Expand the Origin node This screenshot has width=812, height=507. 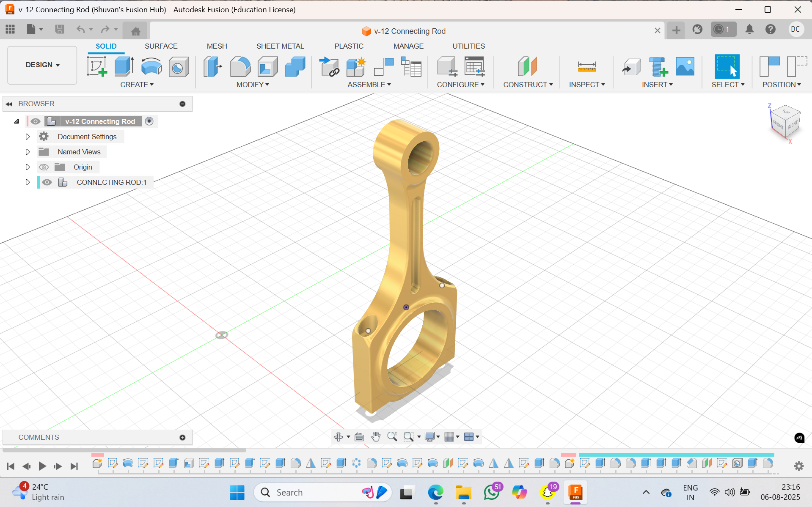(28, 167)
